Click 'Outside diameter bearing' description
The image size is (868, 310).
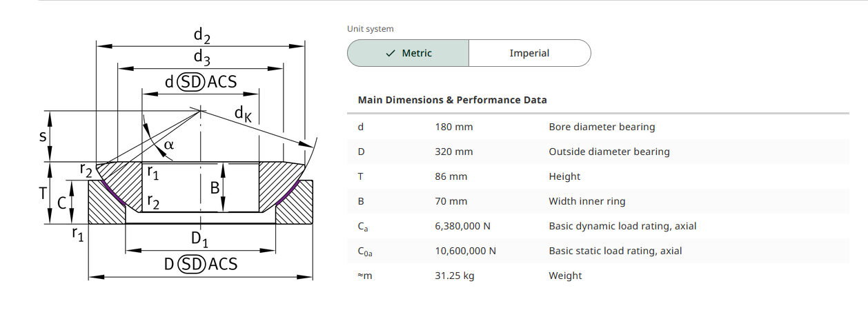click(609, 152)
